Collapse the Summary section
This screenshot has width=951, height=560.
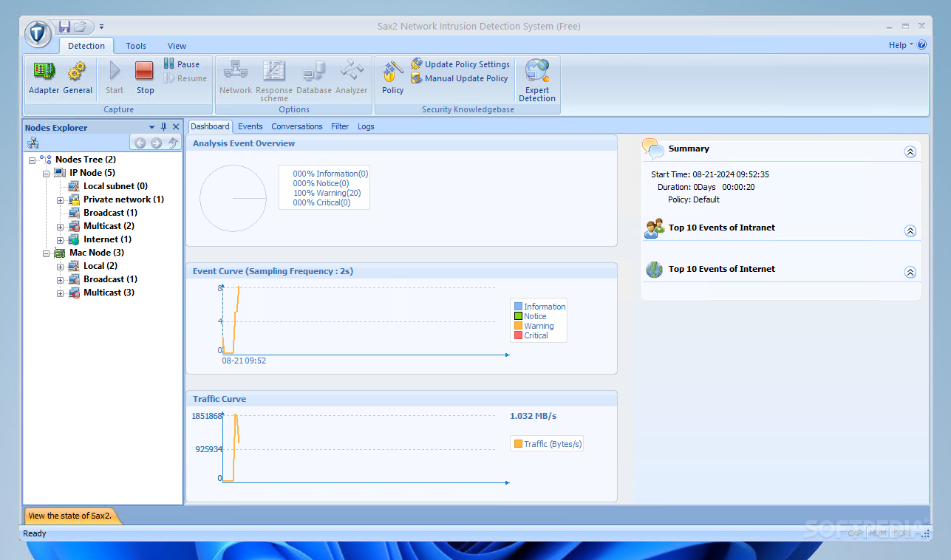click(910, 151)
